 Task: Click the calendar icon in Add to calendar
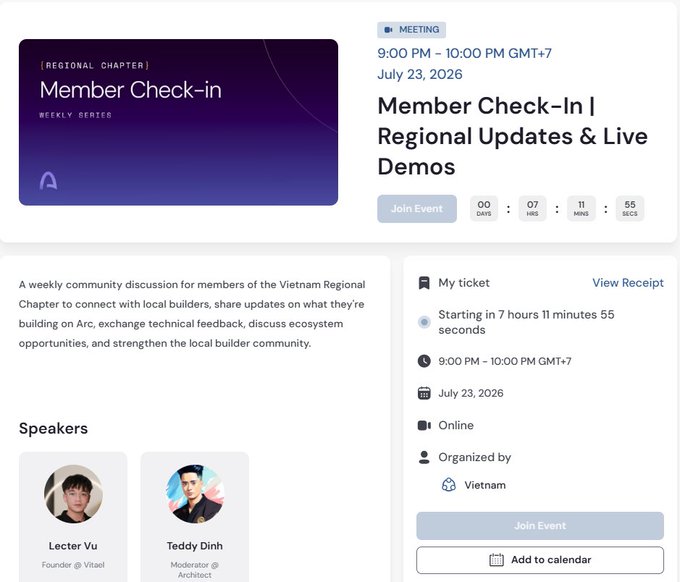pos(497,559)
